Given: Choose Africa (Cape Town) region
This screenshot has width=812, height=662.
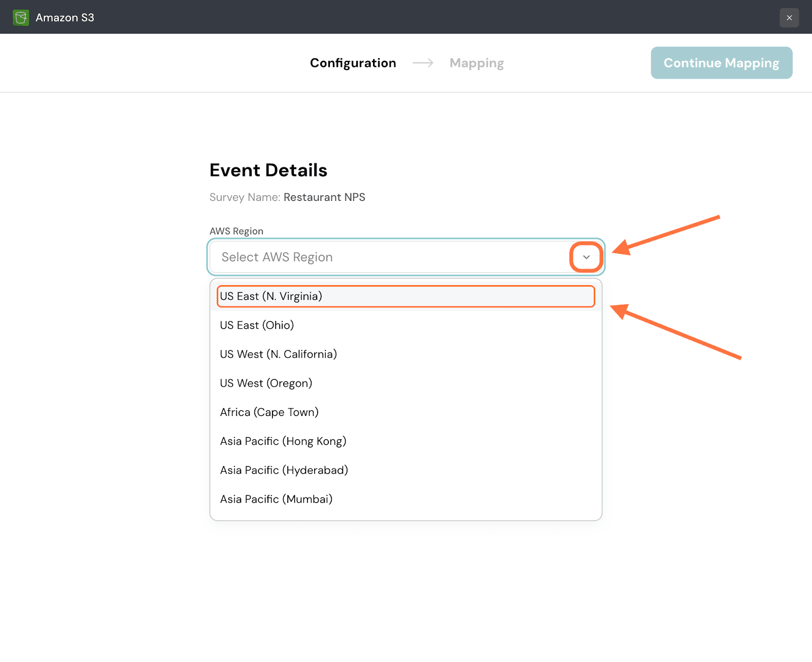Looking at the screenshot, I should [x=269, y=412].
